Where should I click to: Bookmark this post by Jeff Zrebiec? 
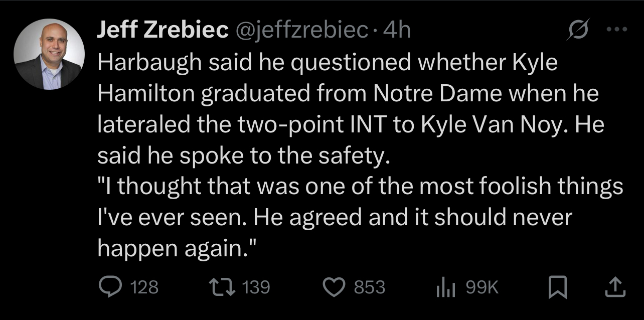coord(557,287)
